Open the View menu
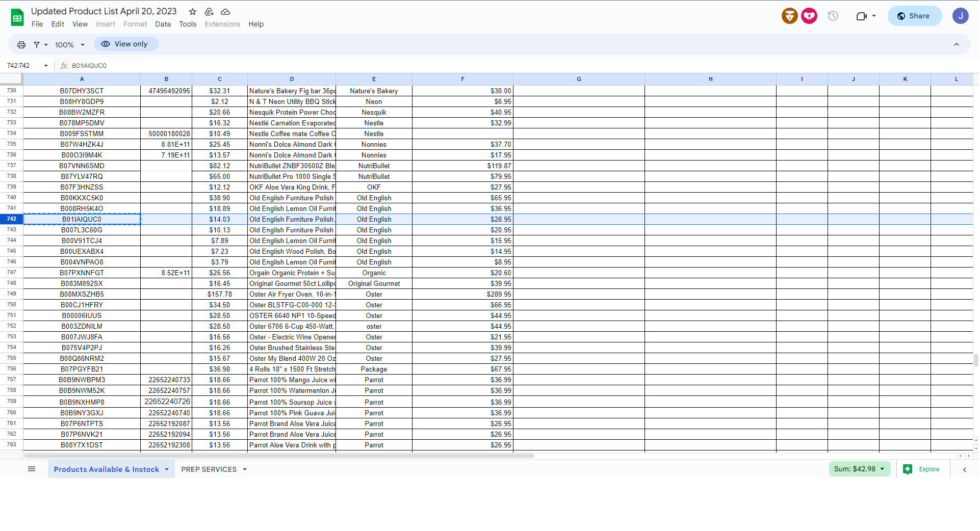The image size is (980, 531). (x=80, y=24)
